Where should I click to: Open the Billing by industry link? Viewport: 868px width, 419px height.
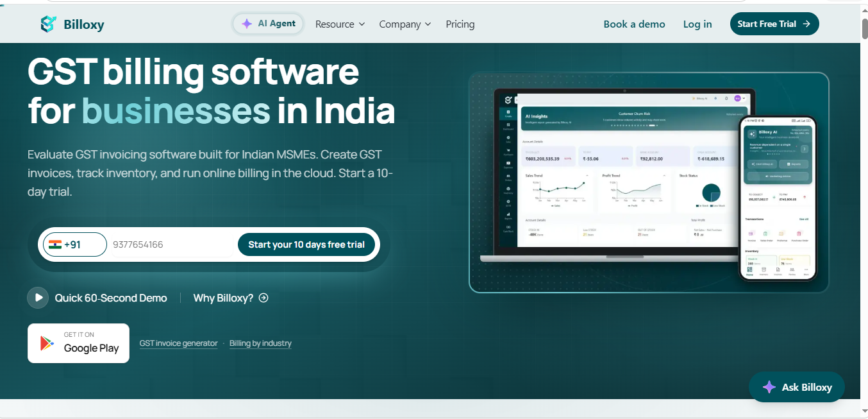tap(260, 343)
